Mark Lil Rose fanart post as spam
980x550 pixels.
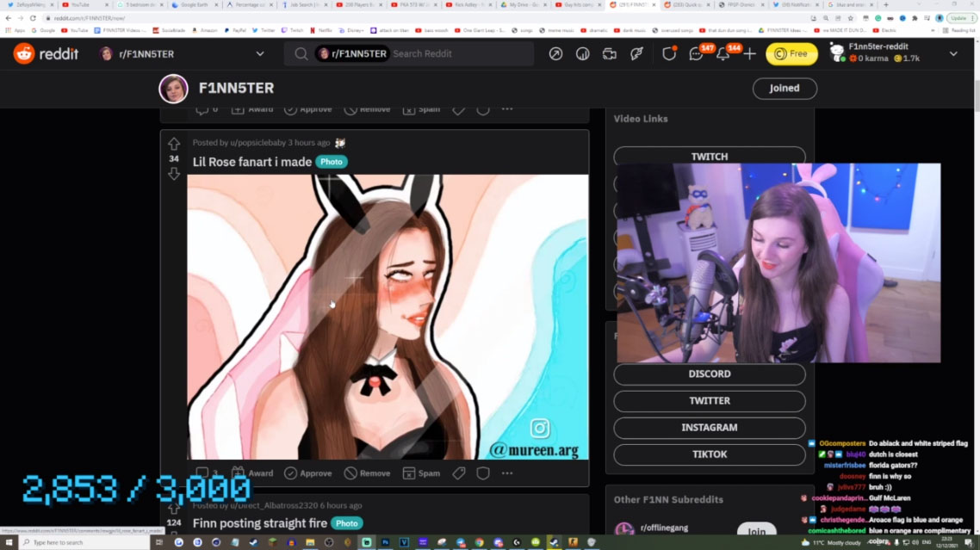tap(422, 473)
